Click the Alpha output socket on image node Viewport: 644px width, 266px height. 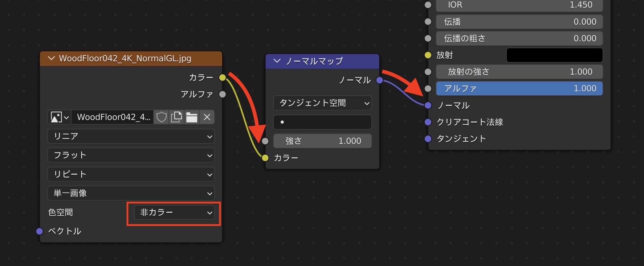pyautogui.click(x=223, y=94)
